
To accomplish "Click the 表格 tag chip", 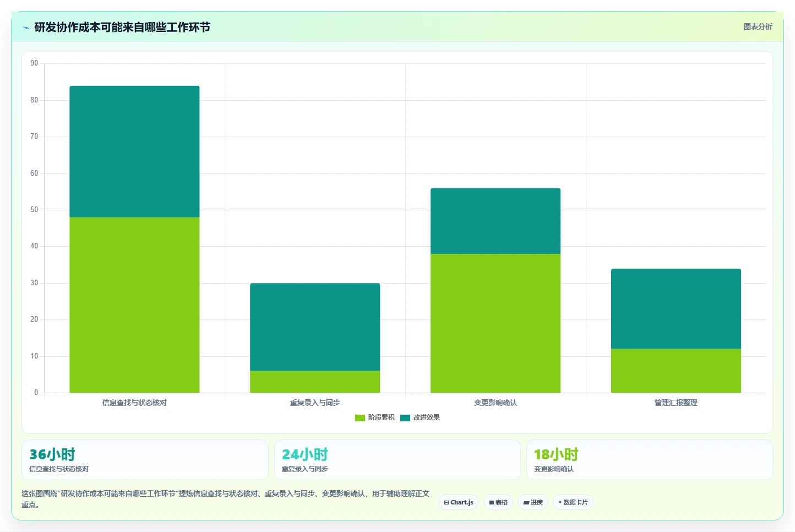I will pyautogui.click(x=498, y=502).
